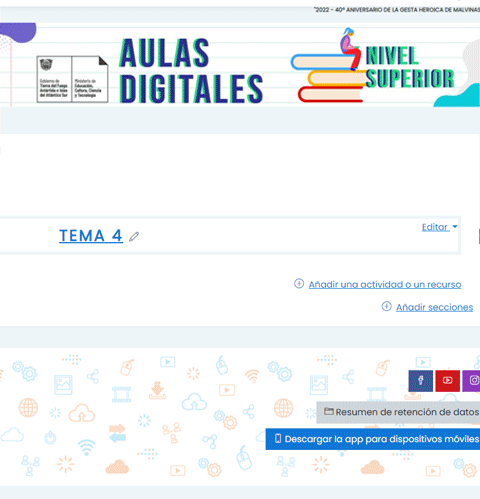Click the 40° Aniversario Malvinas header text
The width and height of the screenshot is (480, 499).
(x=397, y=10)
